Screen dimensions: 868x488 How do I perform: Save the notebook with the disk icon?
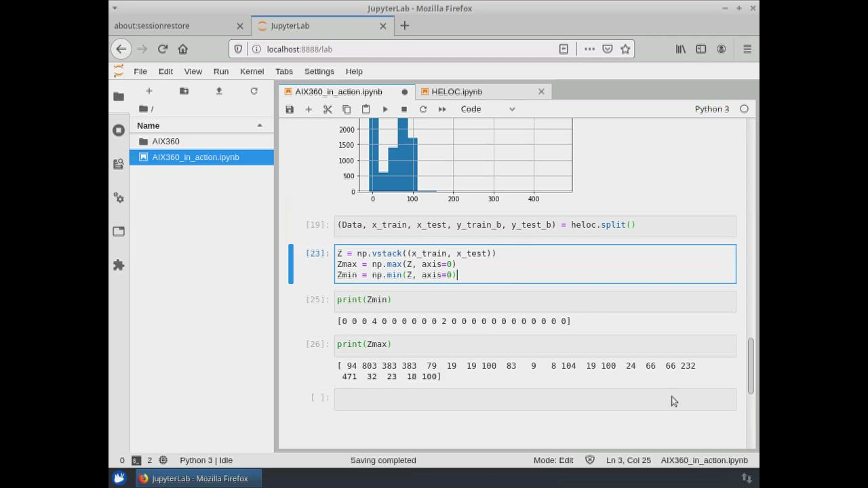tap(290, 109)
